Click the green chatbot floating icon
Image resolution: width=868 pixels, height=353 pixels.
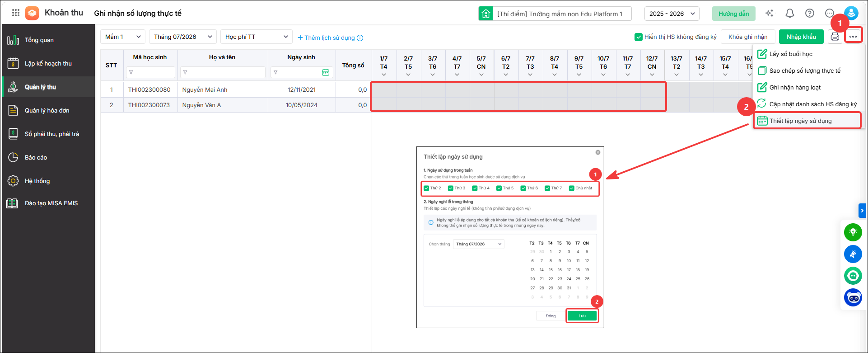(853, 276)
